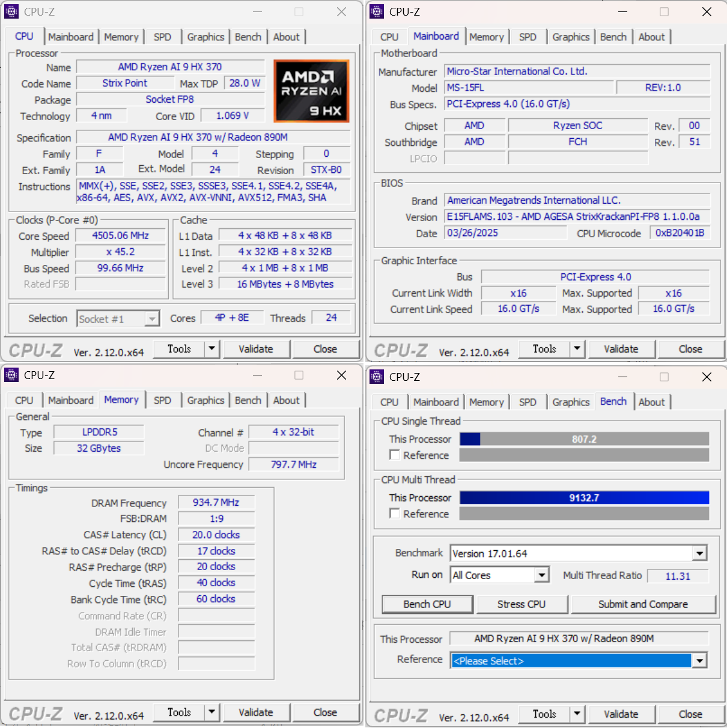Click Bank Cycle Time value 60 clocks
Screen dimensions: 727x728
pyautogui.click(x=216, y=599)
